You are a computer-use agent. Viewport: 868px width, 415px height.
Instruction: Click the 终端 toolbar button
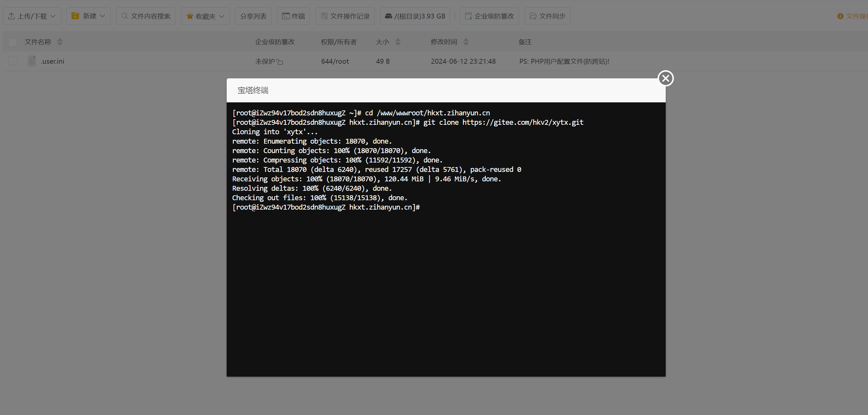click(293, 16)
